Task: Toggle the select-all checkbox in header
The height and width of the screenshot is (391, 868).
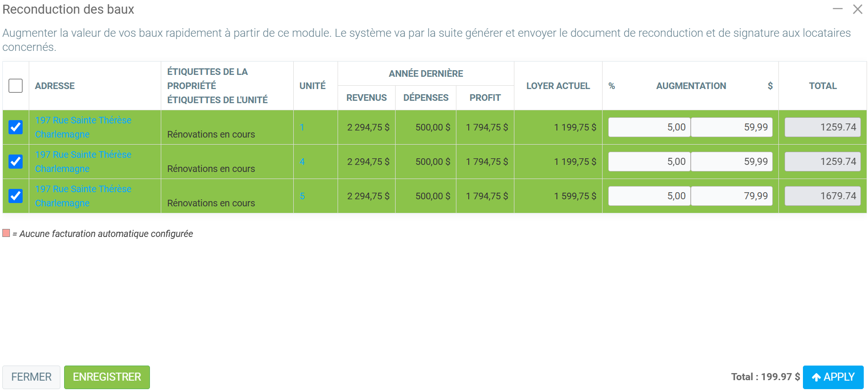Action: (x=16, y=86)
